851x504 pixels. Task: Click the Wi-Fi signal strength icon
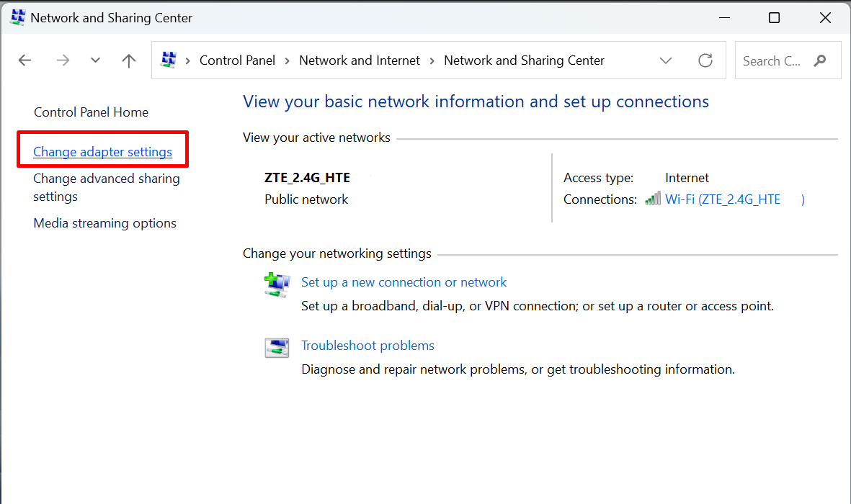click(652, 198)
